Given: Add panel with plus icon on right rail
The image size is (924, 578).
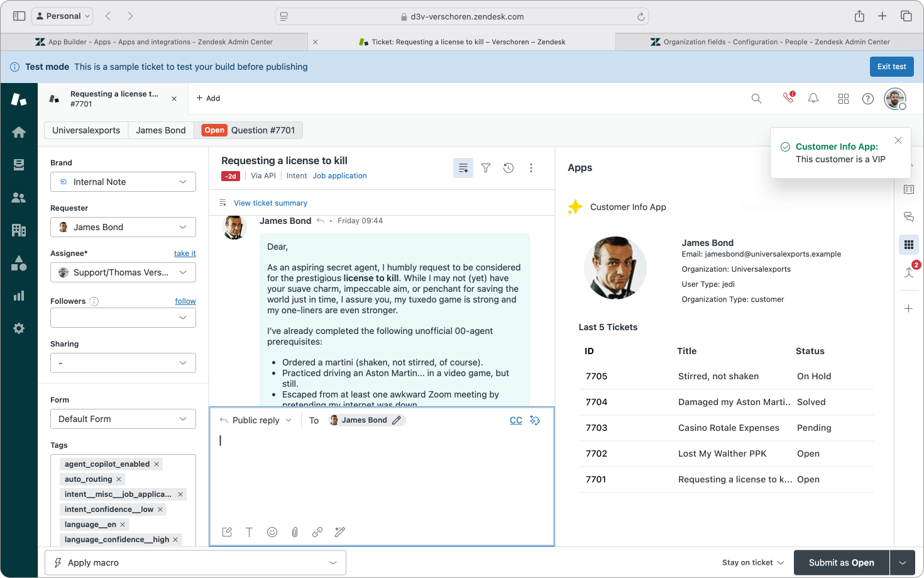Looking at the screenshot, I should (x=909, y=309).
